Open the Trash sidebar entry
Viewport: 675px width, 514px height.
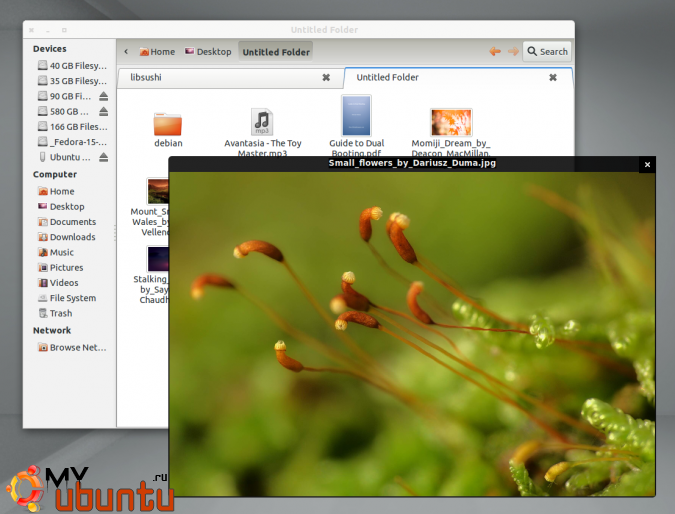coord(55,313)
